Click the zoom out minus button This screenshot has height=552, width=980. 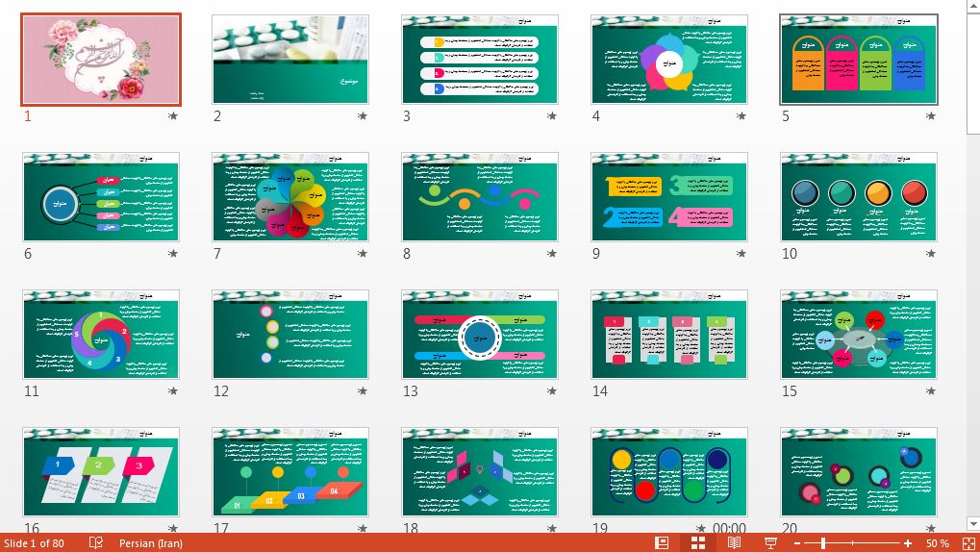click(x=797, y=543)
